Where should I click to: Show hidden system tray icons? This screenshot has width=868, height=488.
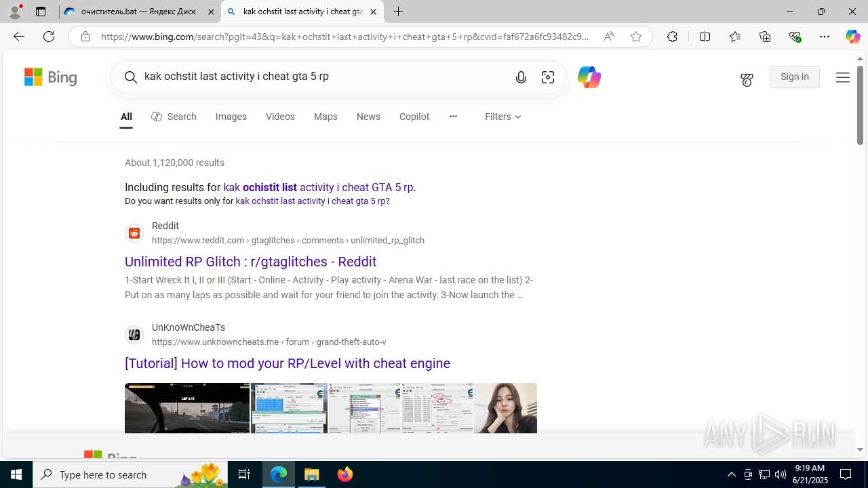pyautogui.click(x=731, y=474)
